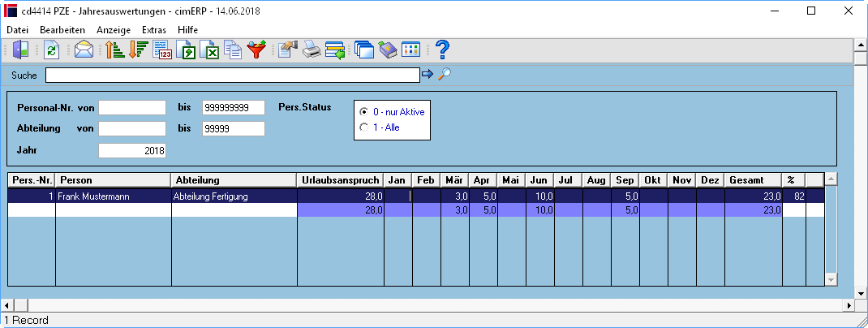Click the window horizontal scrollbar left arrow
The width and height of the screenshot is (868, 328).
click(x=6, y=305)
